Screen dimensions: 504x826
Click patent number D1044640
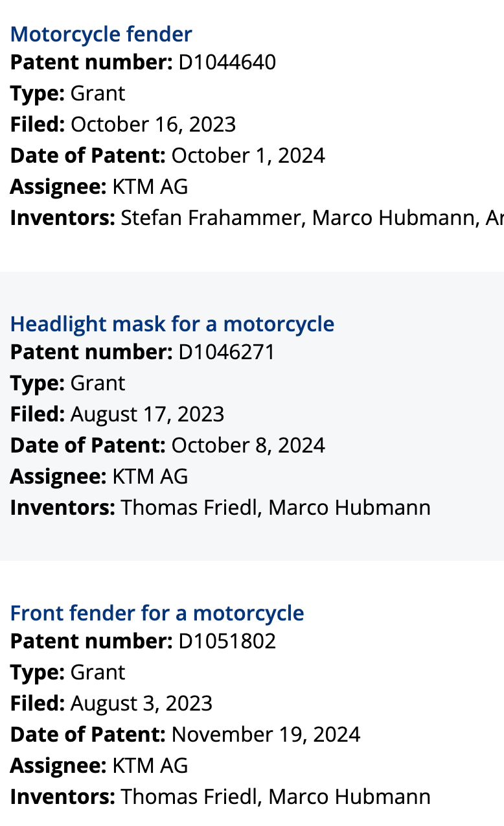coord(227,62)
